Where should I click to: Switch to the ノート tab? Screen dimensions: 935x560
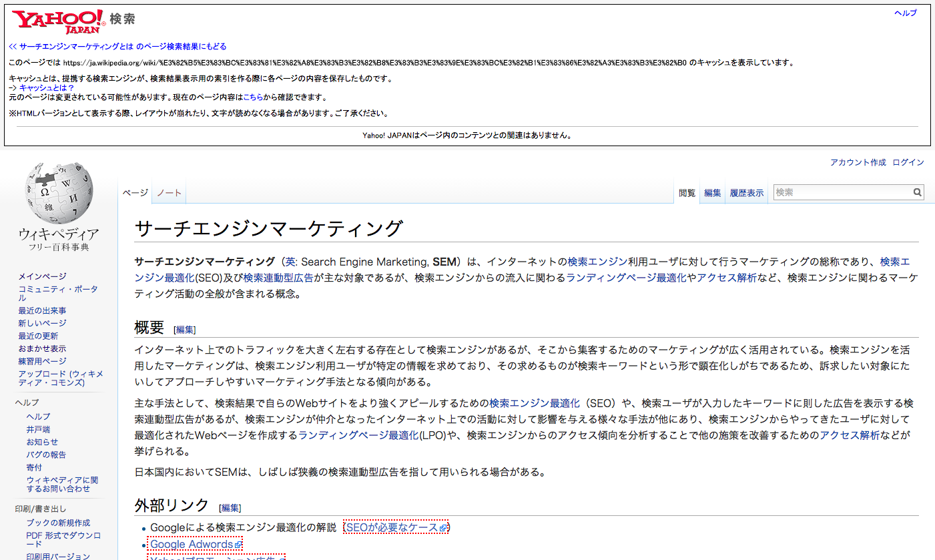169,193
